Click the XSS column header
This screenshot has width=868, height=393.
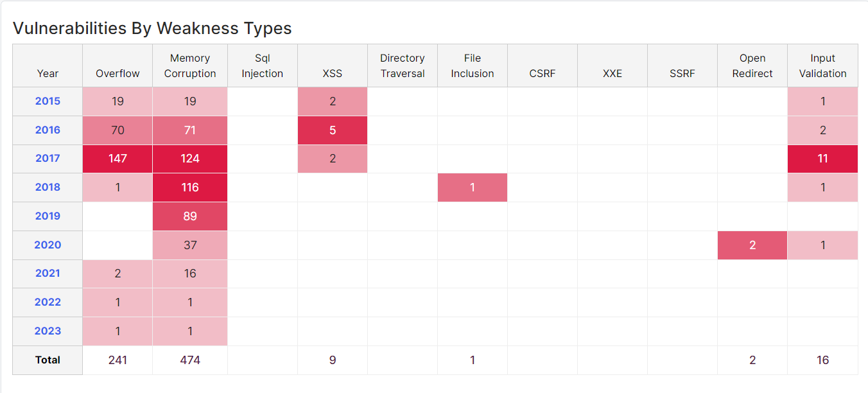[x=332, y=65]
